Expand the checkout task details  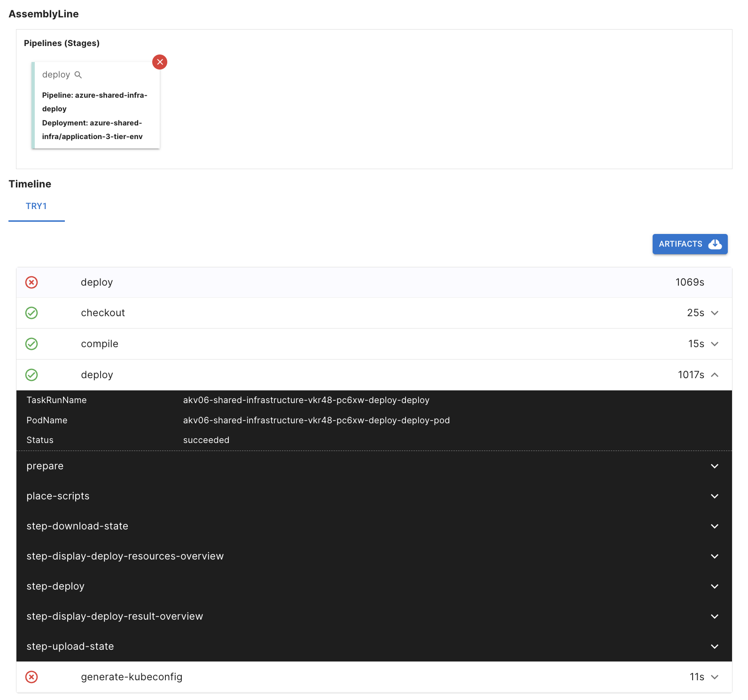pos(715,313)
